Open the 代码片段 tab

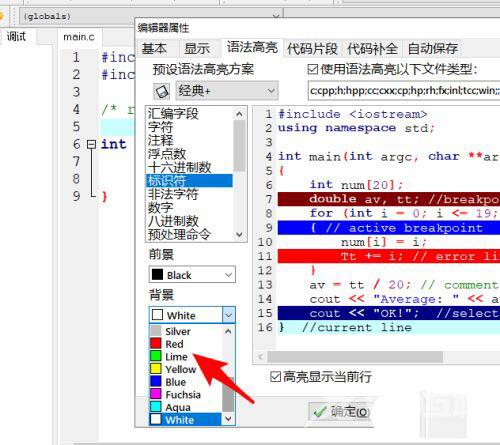(x=312, y=49)
